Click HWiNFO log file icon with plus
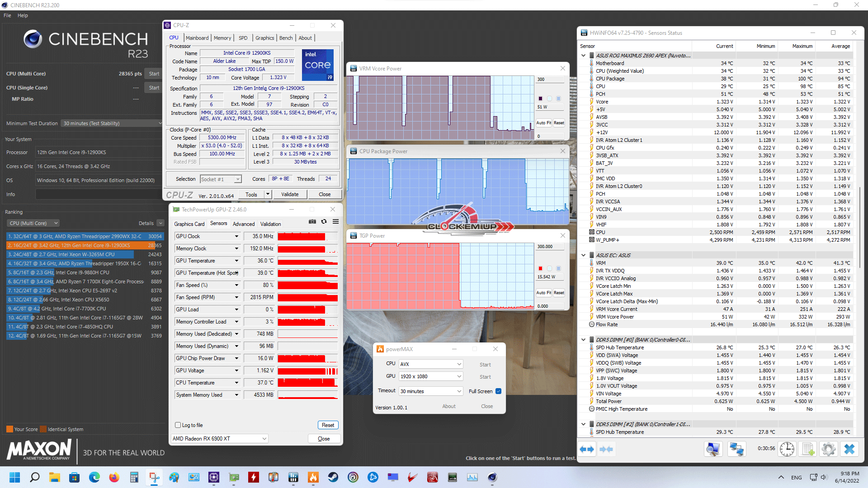 [x=807, y=449]
